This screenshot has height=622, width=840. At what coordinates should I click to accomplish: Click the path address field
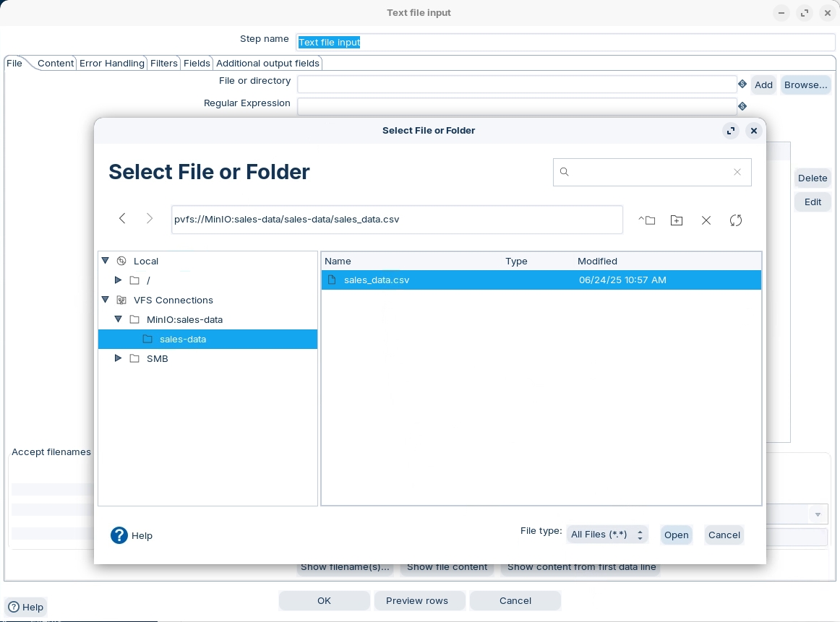pyautogui.click(x=396, y=220)
